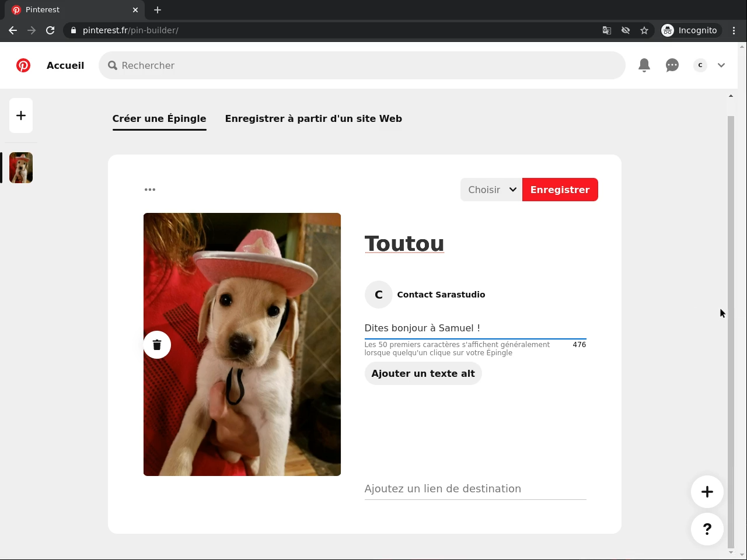Viewport: 747px width, 560px height.
Task: Bookmark this page with star icon
Action: pyautogui.click(x=644, y=30)
